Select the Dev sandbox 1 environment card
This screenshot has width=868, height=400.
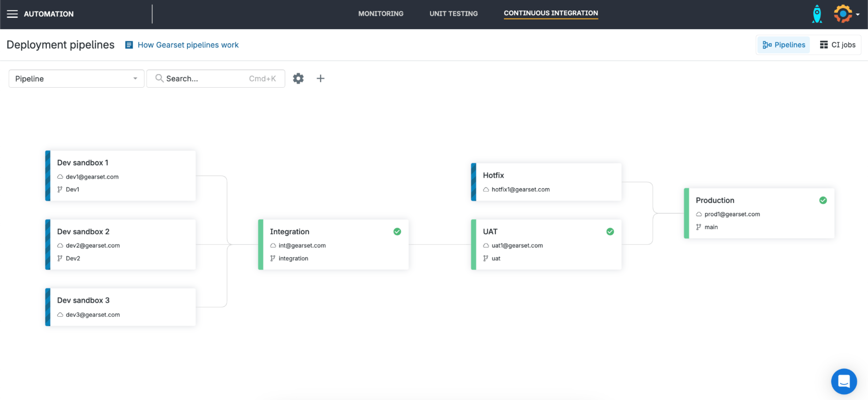120,175
